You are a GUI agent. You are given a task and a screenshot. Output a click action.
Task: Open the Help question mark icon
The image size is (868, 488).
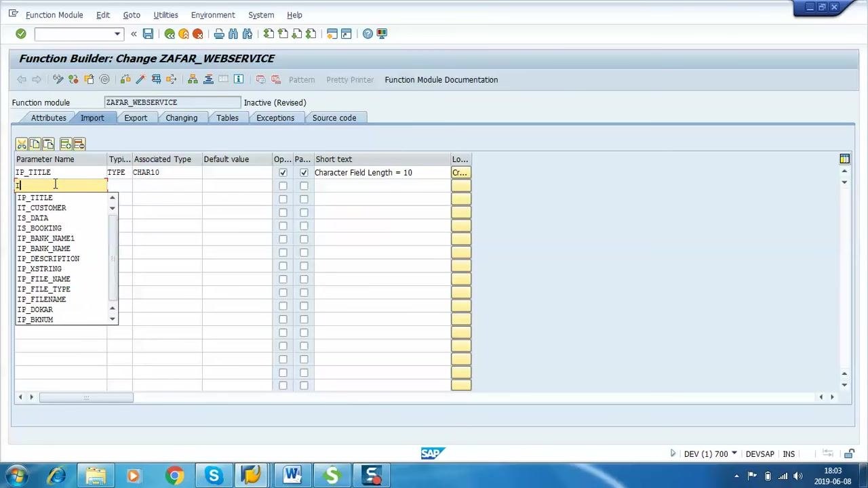point(368,34)
